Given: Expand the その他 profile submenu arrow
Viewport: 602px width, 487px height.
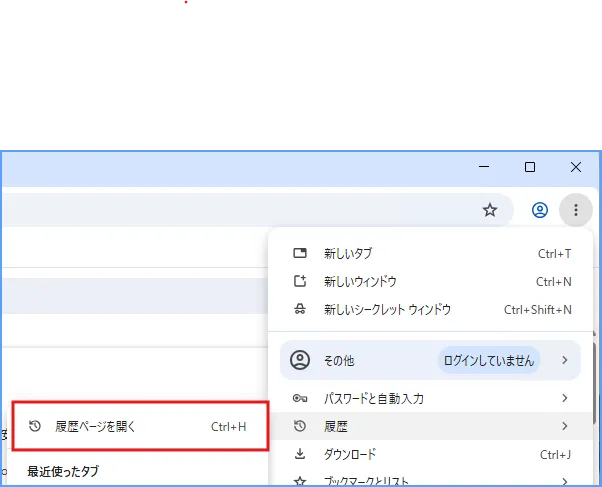Looking at the screenshot, I should coord(564,360).
